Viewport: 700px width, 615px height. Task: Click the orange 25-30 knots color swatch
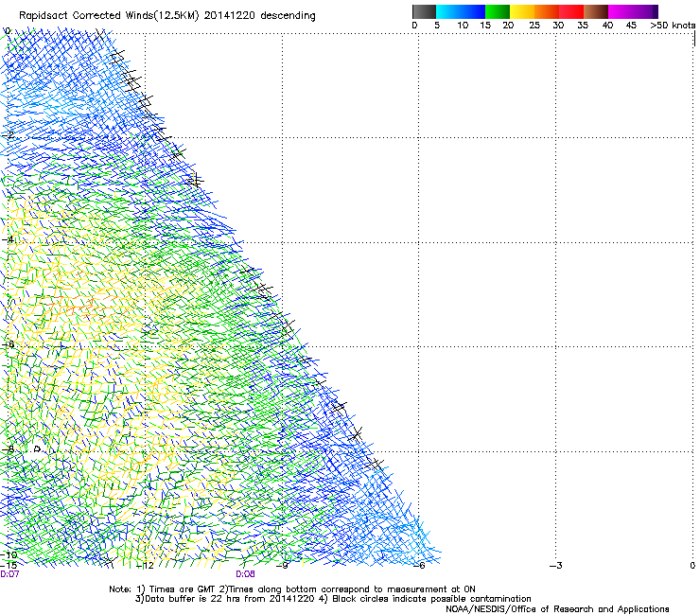pos(547,11)
